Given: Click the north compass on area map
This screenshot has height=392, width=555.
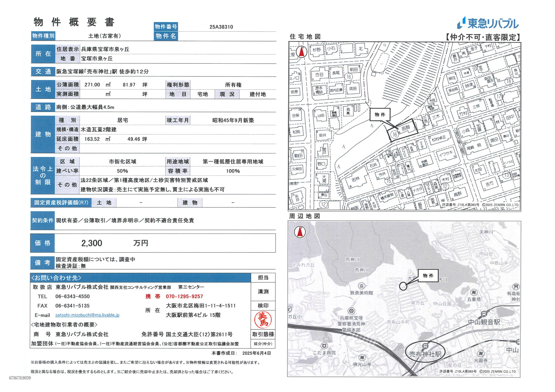Looking at the screenshot, I should [x=300, y=232].
